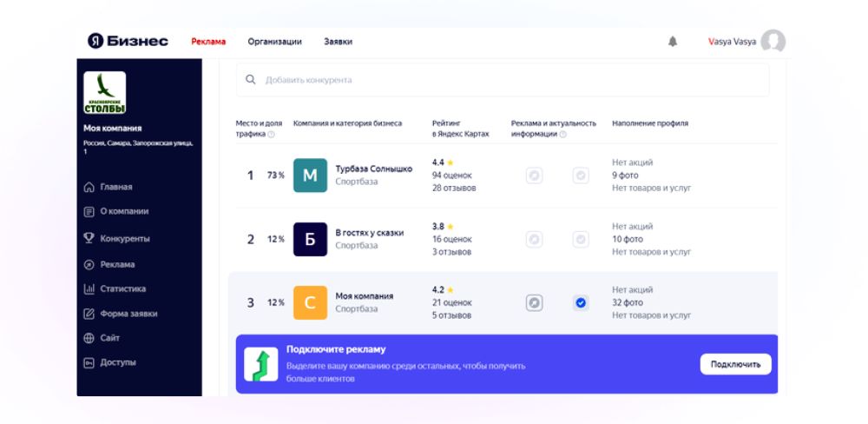The image size is (868, 424).
Task: Switch to the Организации top menu tab
Action: pyautogui.click(x=274, y=42)
